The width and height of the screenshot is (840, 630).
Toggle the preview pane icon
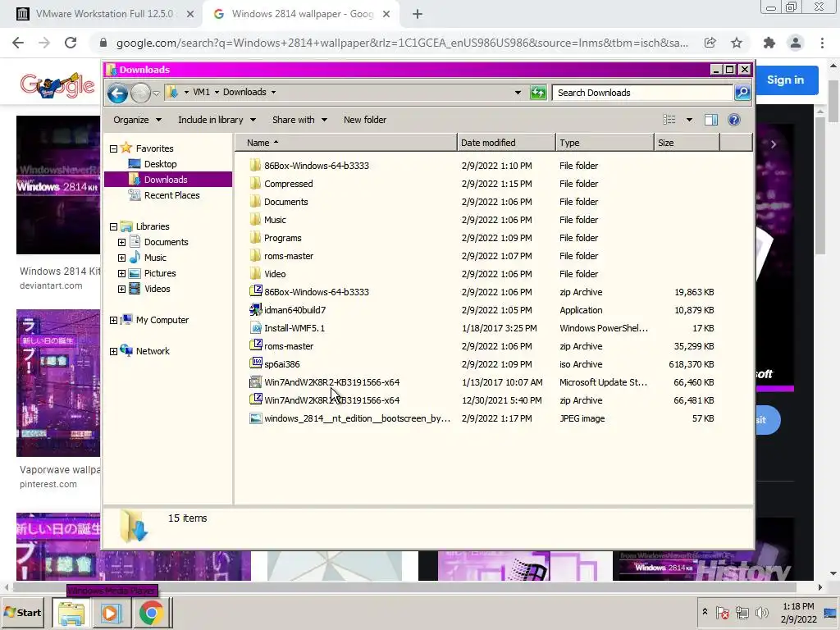711,120
